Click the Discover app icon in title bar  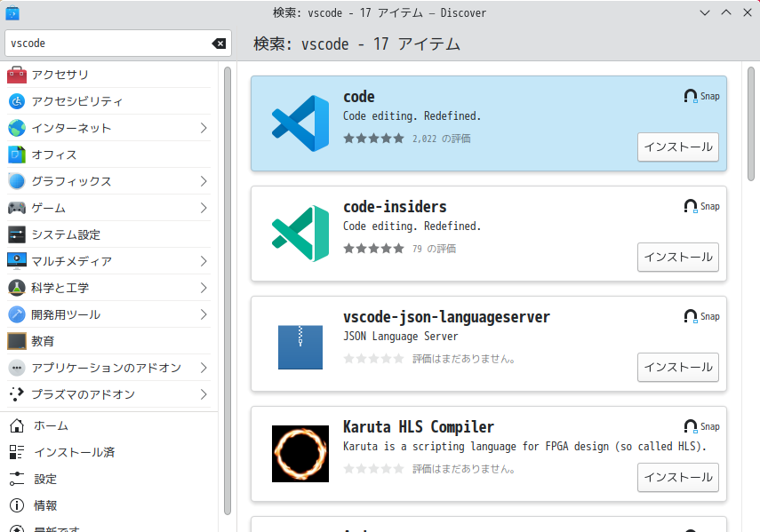pyautogui.click(x=12, y=13)
